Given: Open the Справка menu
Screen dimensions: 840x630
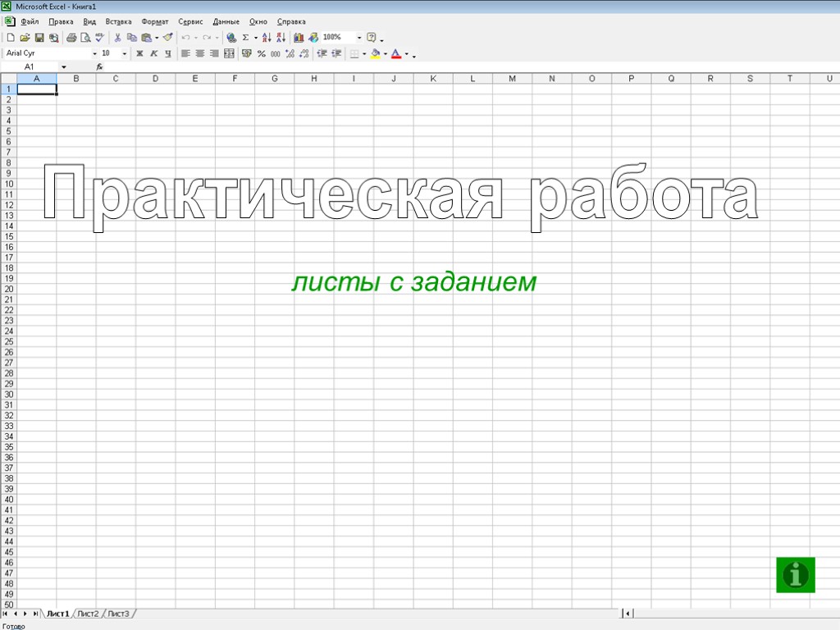Looking at the screenshot, I should click(x=291, y=21).
